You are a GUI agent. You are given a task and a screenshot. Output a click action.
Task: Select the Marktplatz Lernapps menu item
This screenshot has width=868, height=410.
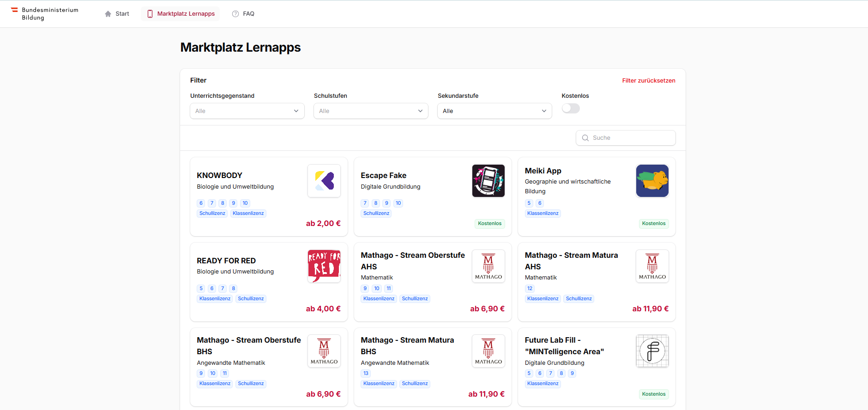click(181, 14)
